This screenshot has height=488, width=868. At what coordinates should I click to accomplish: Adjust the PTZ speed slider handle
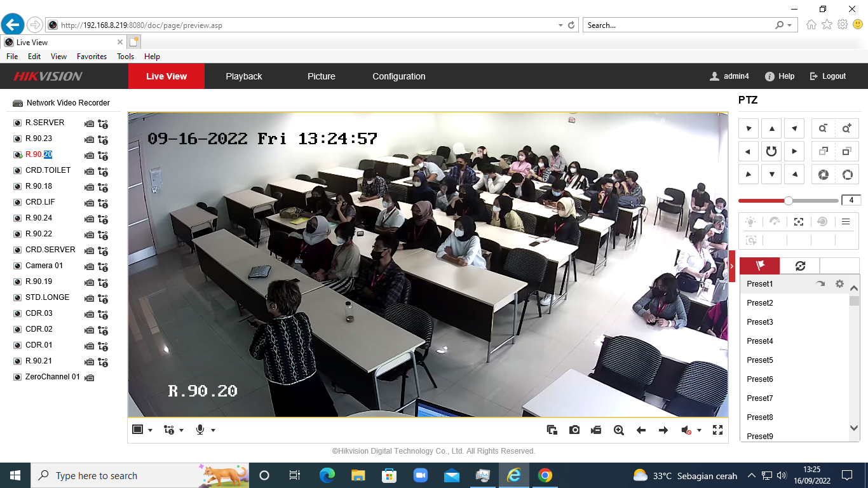click(789, 201)
